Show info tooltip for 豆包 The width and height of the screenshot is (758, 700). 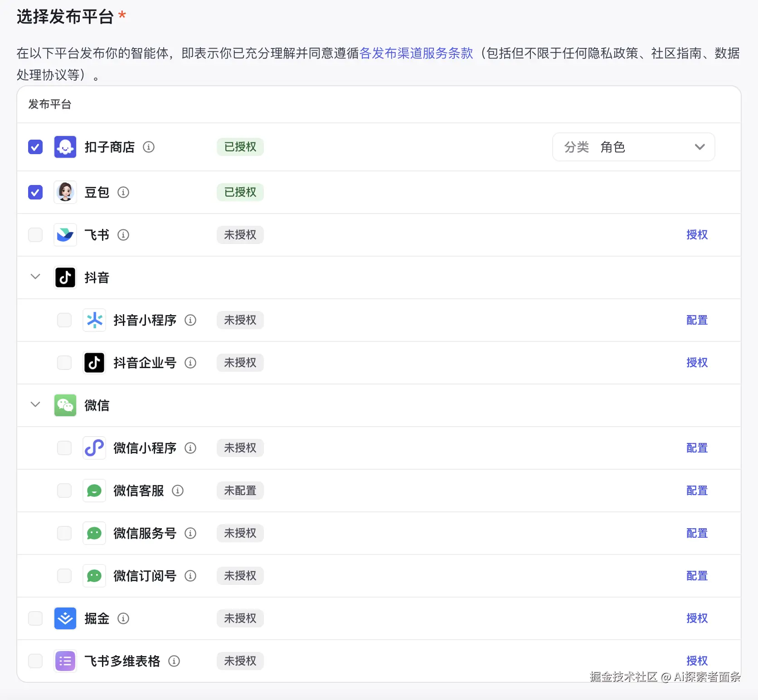tap(123, 192)
